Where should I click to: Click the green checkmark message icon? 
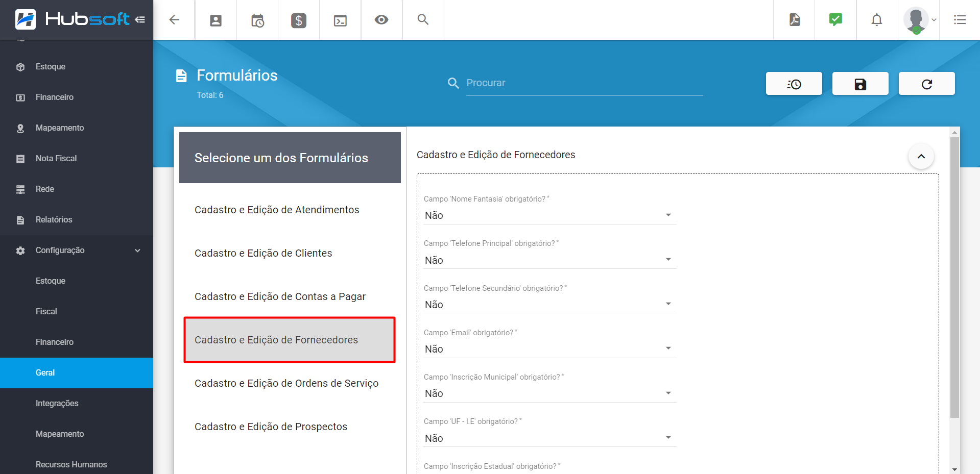pos(835,19)
